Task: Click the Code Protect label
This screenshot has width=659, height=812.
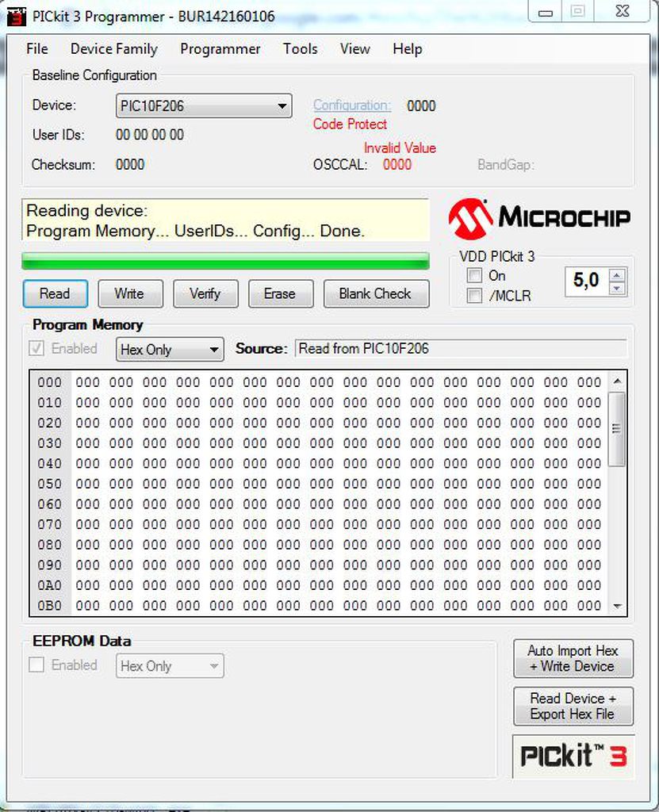Action: point(350,124)
